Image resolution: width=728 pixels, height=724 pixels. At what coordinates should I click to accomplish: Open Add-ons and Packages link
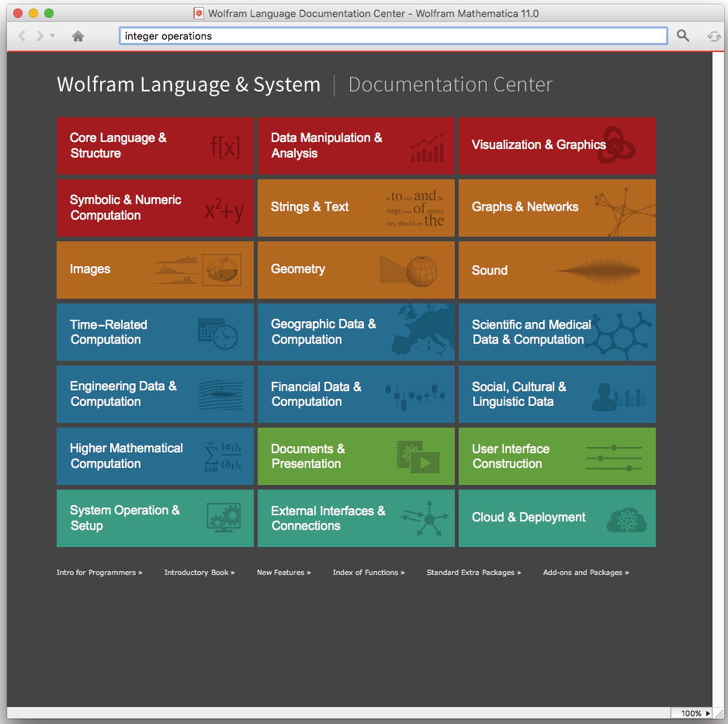[586, 572]
